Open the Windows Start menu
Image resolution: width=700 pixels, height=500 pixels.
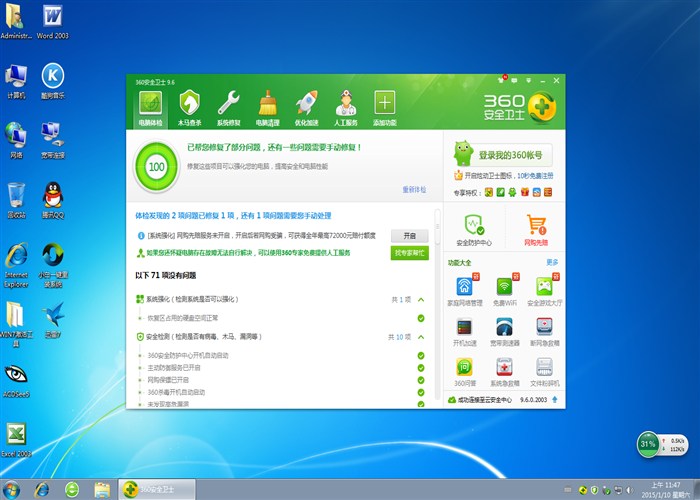point(14,489)
